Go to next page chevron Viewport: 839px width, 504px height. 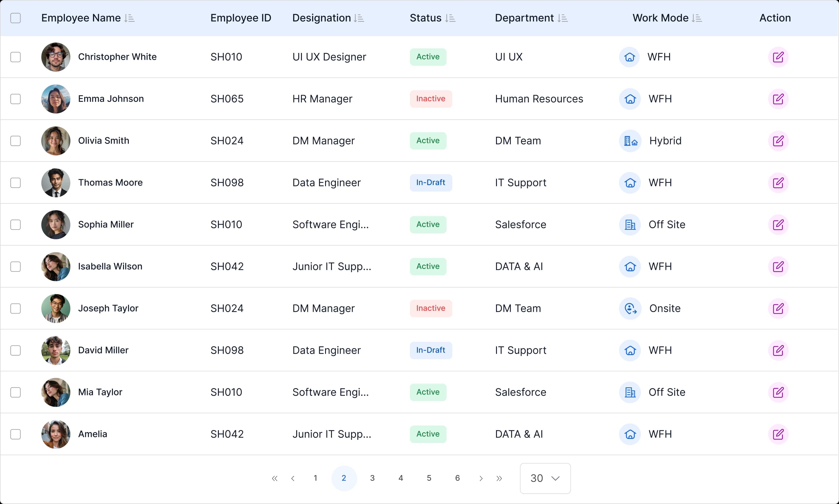point(481,478)
